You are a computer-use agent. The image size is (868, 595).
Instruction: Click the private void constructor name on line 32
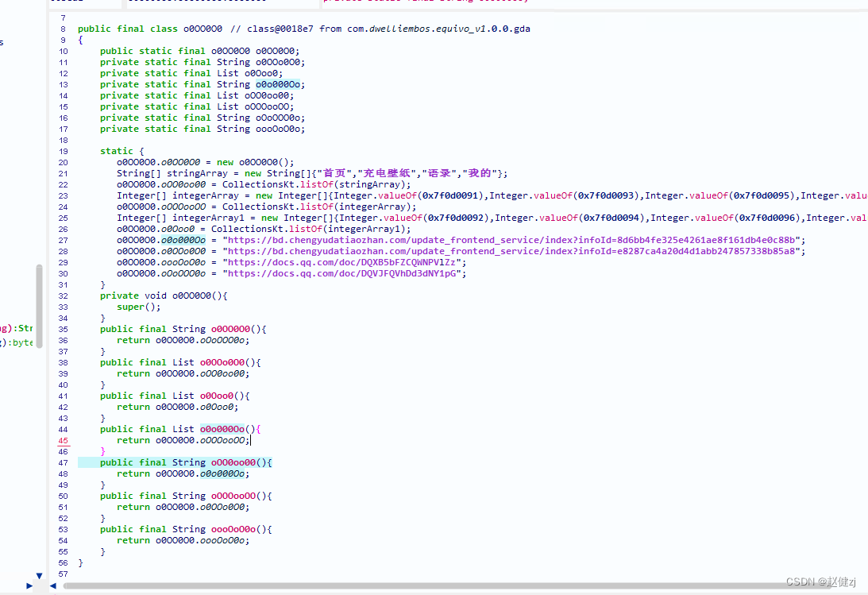pyautogui.click(x=191, y=296)
